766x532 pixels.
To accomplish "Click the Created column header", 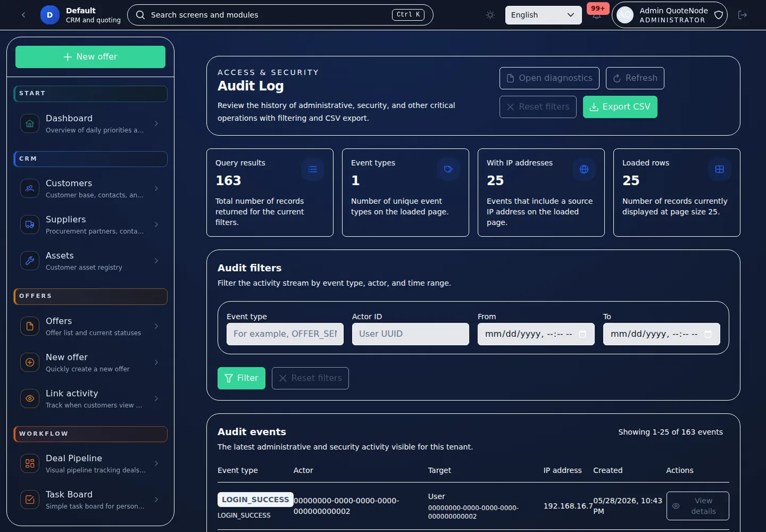I will [608, 470].
